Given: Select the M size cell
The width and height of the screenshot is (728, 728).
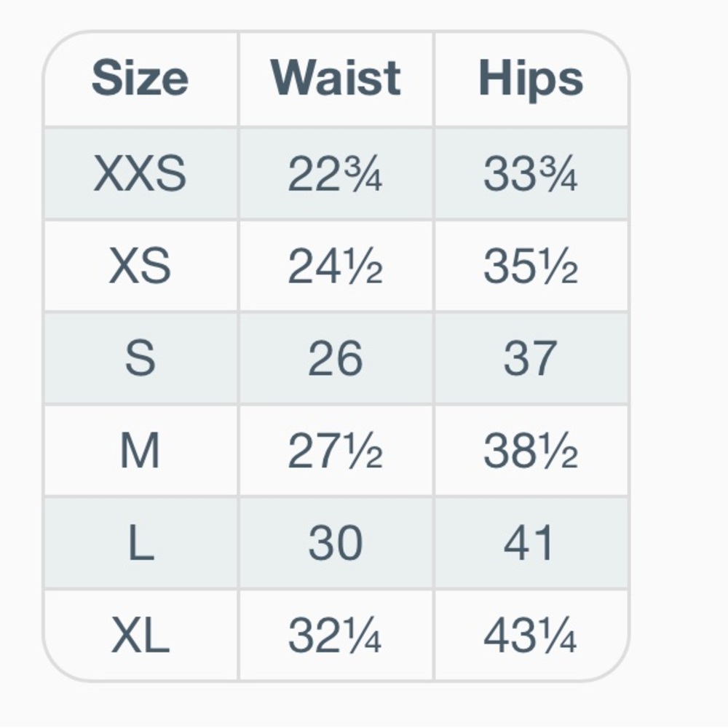Looking at the screenshot, I should coord(140,451).
